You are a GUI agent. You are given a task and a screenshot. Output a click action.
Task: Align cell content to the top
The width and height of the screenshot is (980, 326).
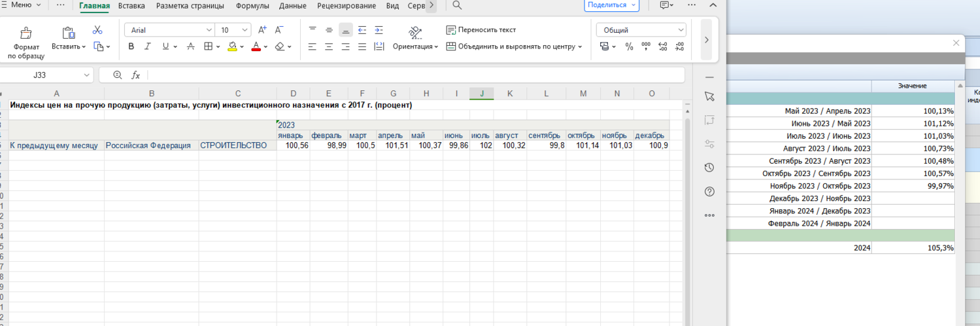(x=313, y=30)
